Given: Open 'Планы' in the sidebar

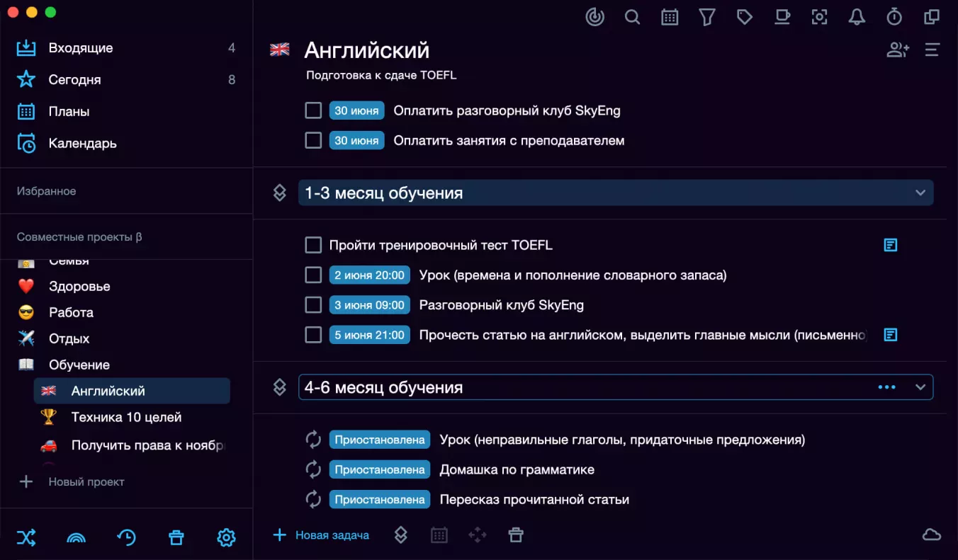Looking at the screenshot, I should [126, 111].
